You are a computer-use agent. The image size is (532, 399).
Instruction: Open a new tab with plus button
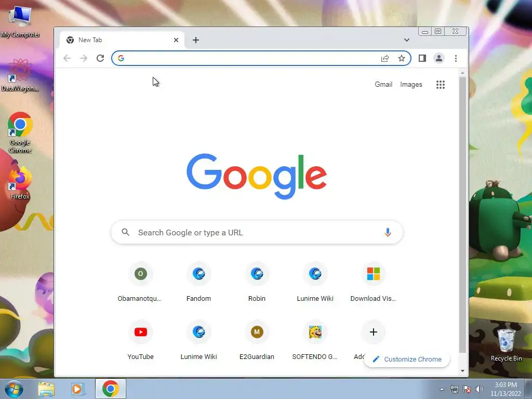196,40
